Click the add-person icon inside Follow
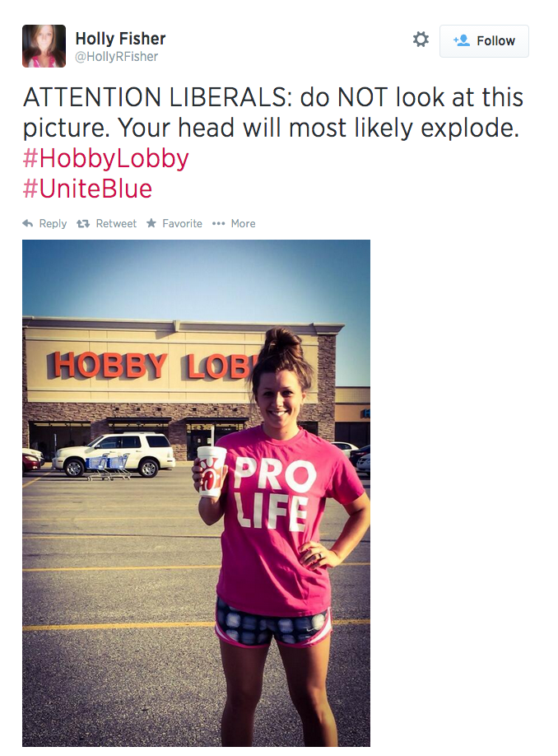Viewport: 558px width, 756px height. [462, 40]
